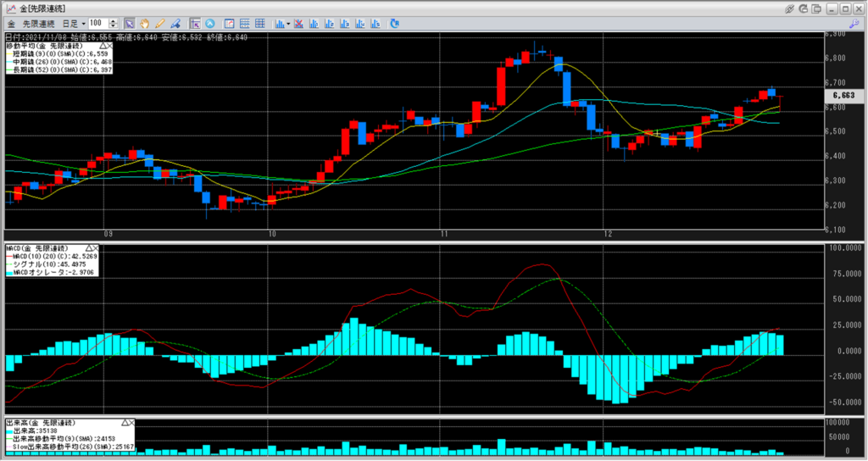
Task: Select the pencil drawing tool
Action: (159, 23)
